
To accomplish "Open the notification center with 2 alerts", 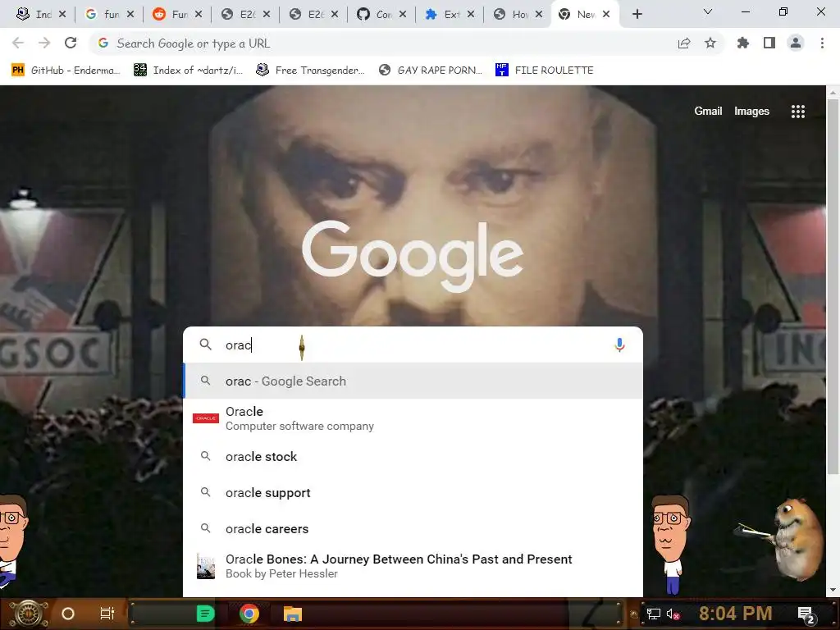I will click(x=807, y=615).
